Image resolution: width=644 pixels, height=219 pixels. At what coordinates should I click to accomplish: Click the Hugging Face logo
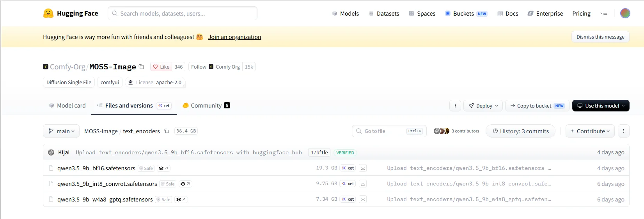point(71,13)
